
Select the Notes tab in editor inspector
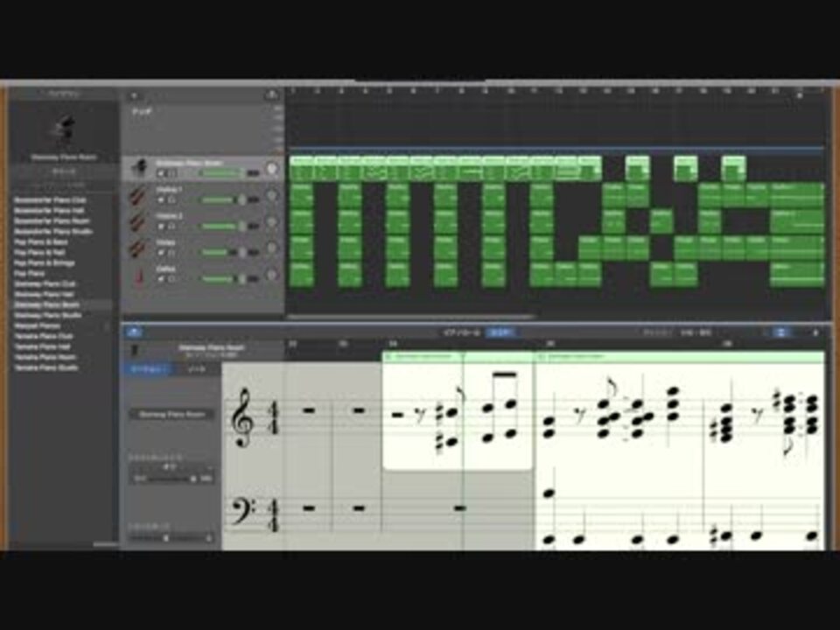tap(197, 369)
